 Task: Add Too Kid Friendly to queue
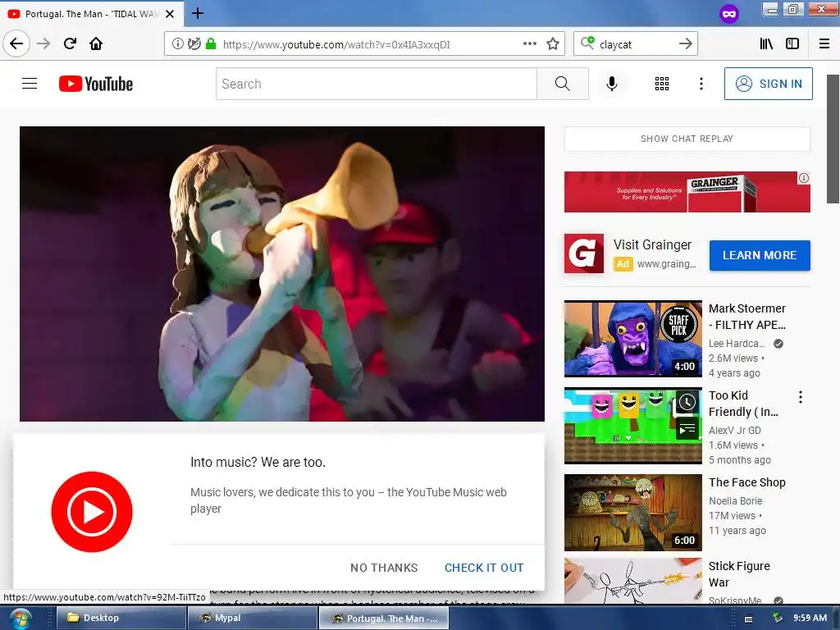pyautogui.click(x=687, y=428)
